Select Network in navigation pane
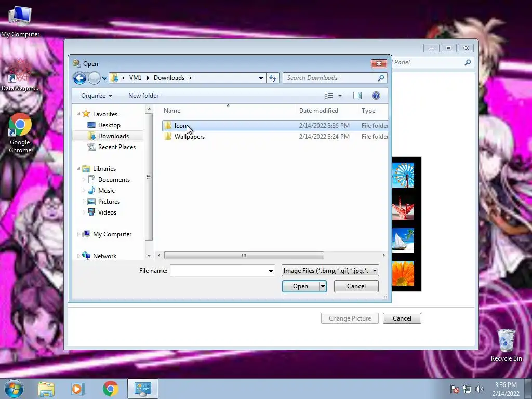 [x=104, y=256]
